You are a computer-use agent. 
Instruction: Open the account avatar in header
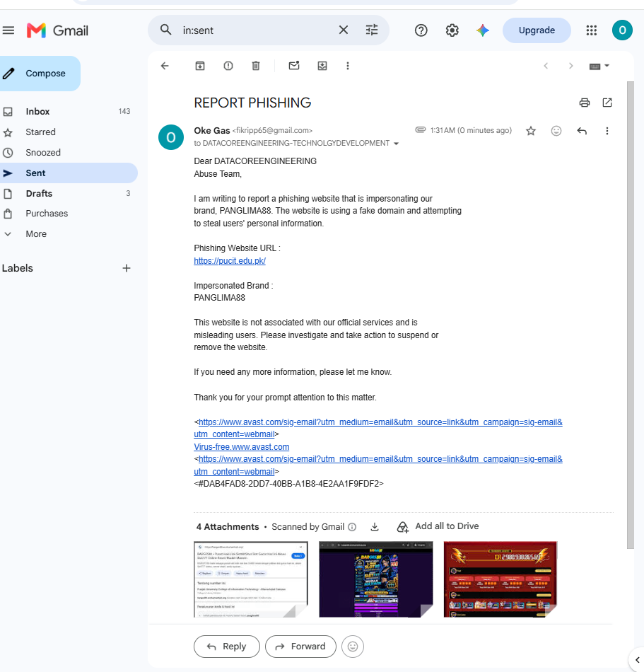point(622,30)
